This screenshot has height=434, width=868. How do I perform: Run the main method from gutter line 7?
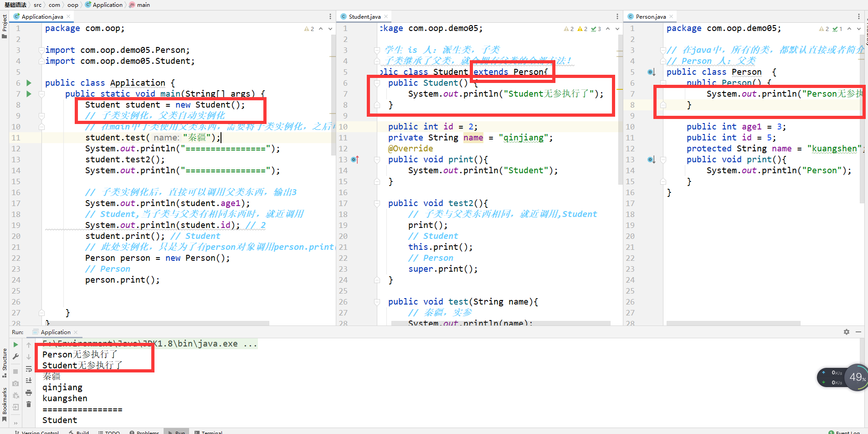click(x=29, y=94)
